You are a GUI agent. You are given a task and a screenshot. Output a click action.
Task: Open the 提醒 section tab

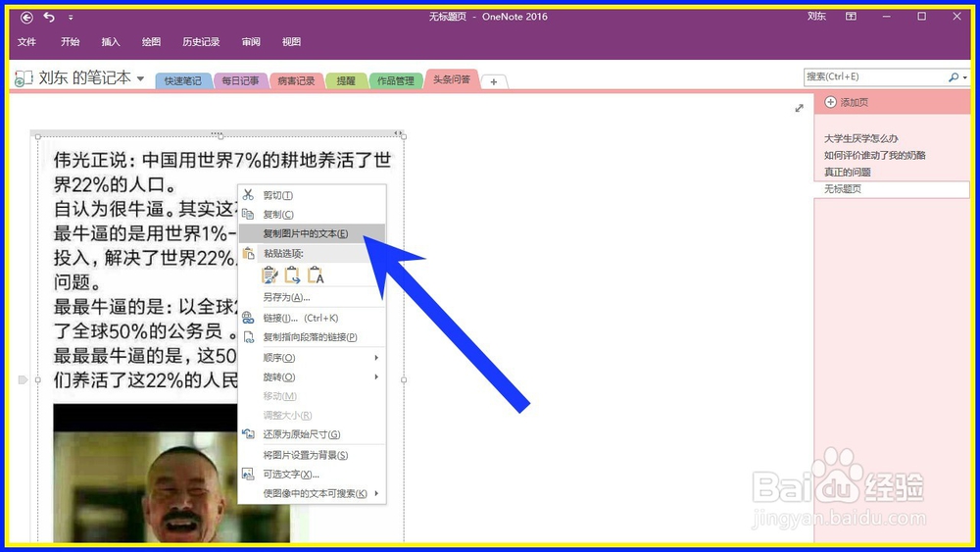(x=346, y=80)
